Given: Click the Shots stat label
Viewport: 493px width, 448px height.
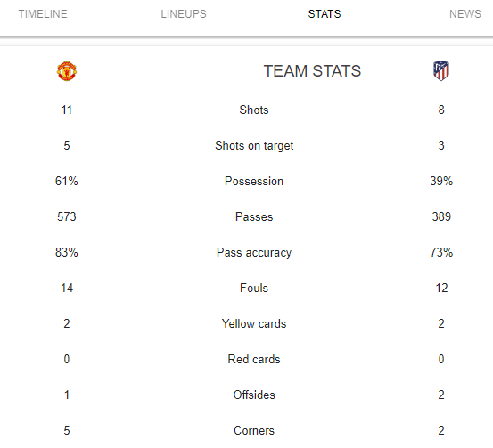Looking at the screenshot, I should tap(254, 110).
